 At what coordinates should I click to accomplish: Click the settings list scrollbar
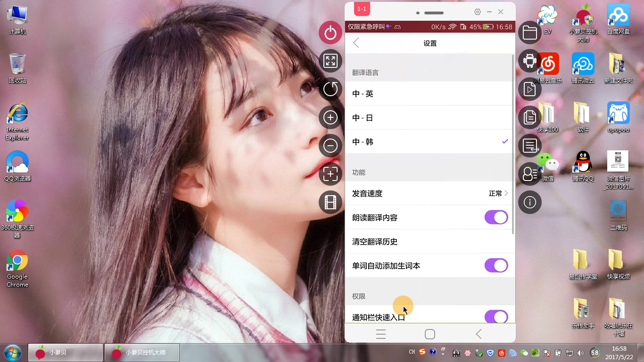pyautogui.click(x=513, y=144)
